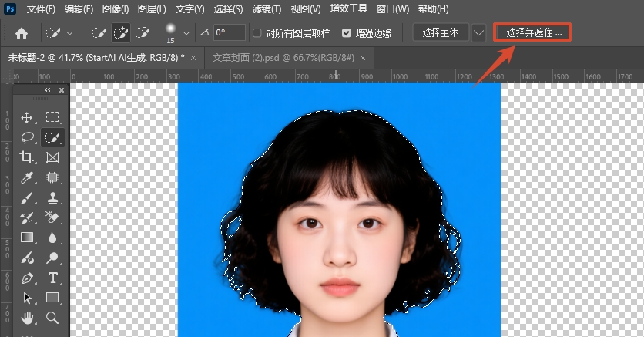Select the Pen tool
This screenshot has height=337, width=644.
[x=27, y=278]
